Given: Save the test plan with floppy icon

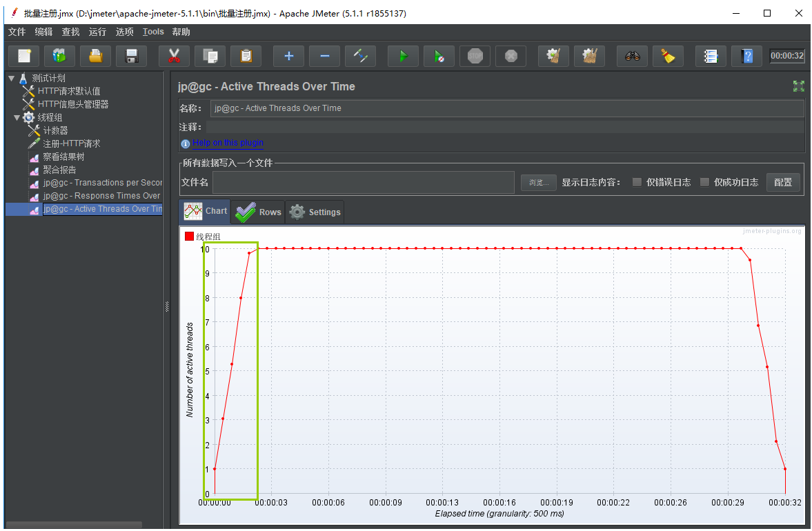Looking at the screenshot, I should click(x=132, y=56).
